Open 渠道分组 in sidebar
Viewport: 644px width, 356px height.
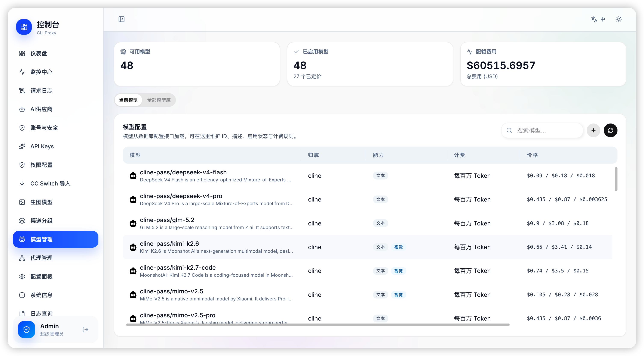[x=55, y=221]
